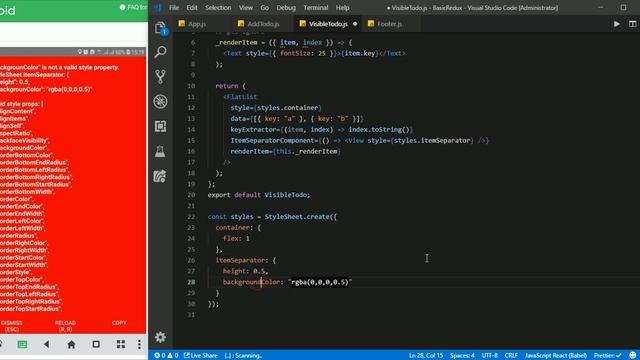
Task: Click the FAQ link in green header
Action: point(133,7)
